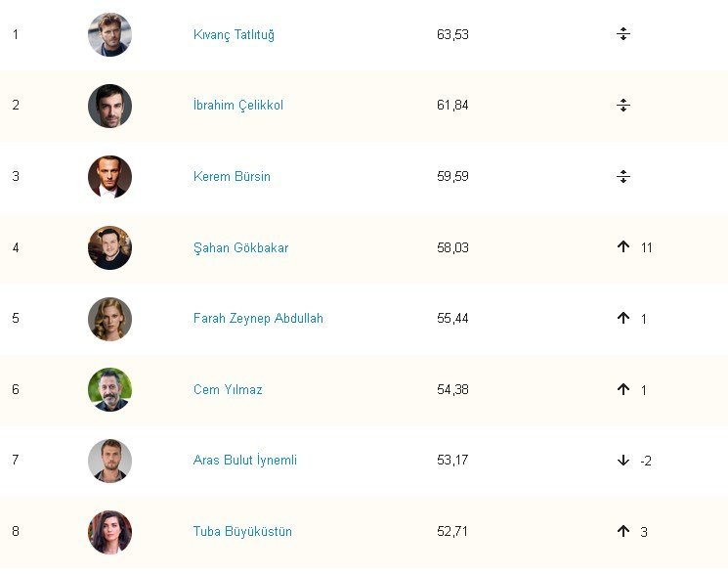Click down arrow in Aras Bulut İynemli row

[623, 461]
